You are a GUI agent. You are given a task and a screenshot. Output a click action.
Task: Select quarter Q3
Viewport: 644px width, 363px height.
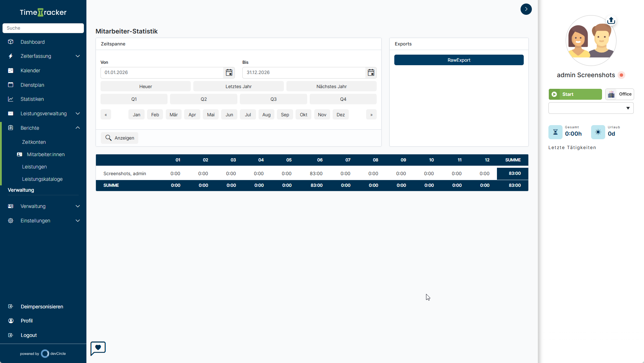273,99
